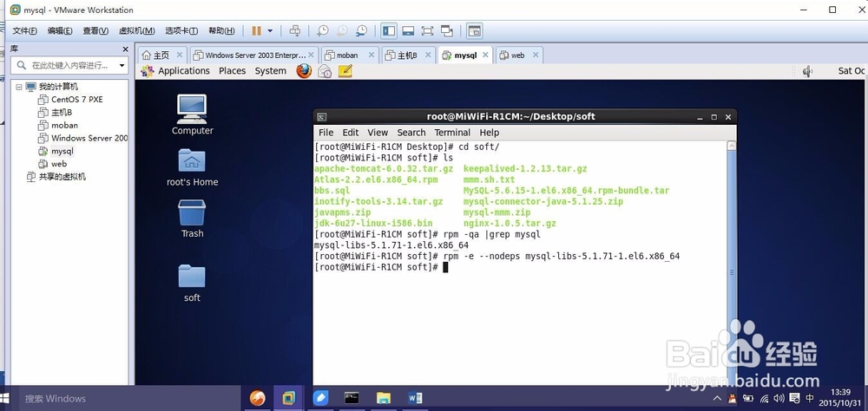Click the terminal title bar window icon
The height and width of the screenshot is (411, 868).
(x=322, y=117)
